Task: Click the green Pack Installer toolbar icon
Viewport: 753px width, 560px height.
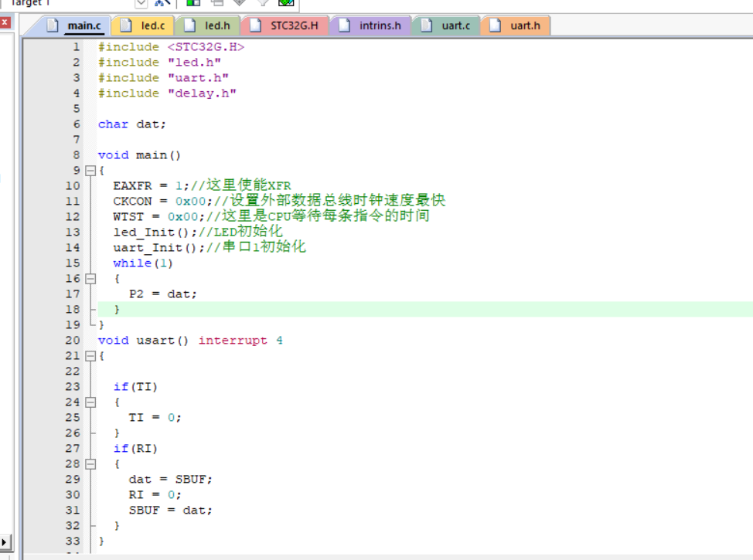Action: pos(285,2)
